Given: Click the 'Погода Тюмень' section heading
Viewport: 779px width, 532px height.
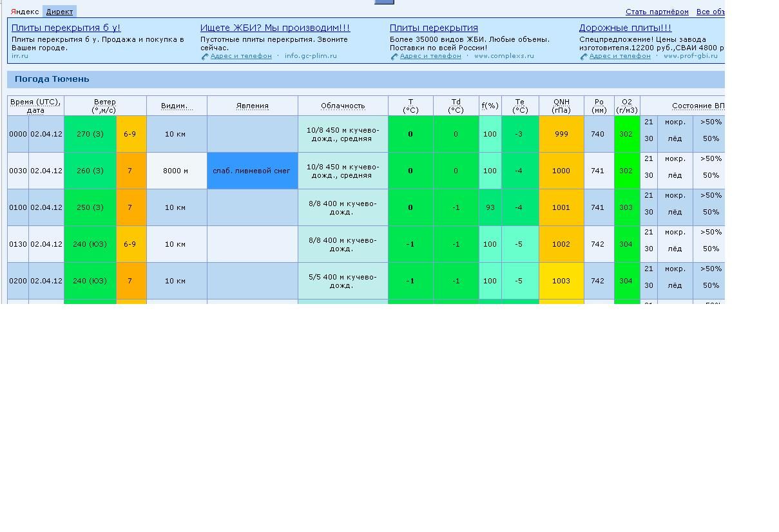Looking at the screenshot, I should pos(52,79).
